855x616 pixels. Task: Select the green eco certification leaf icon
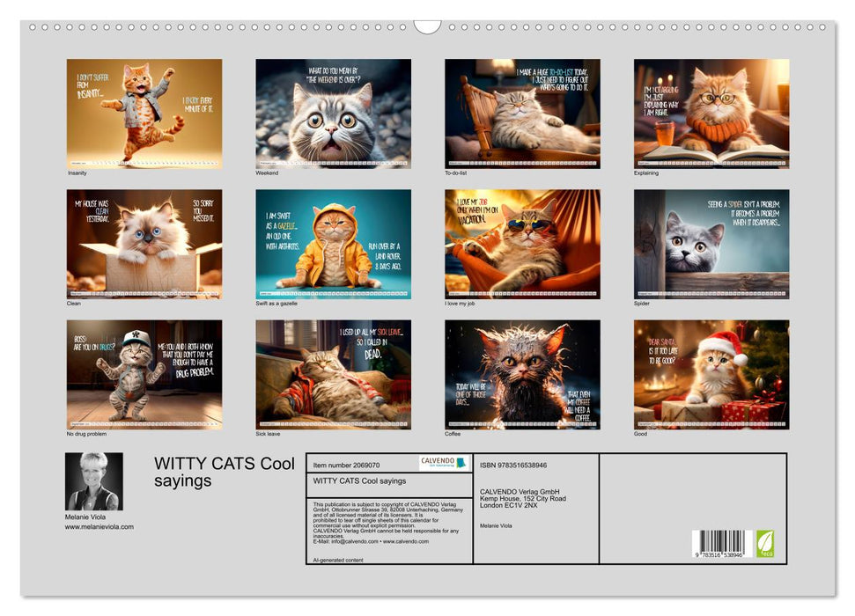[767, 544]
